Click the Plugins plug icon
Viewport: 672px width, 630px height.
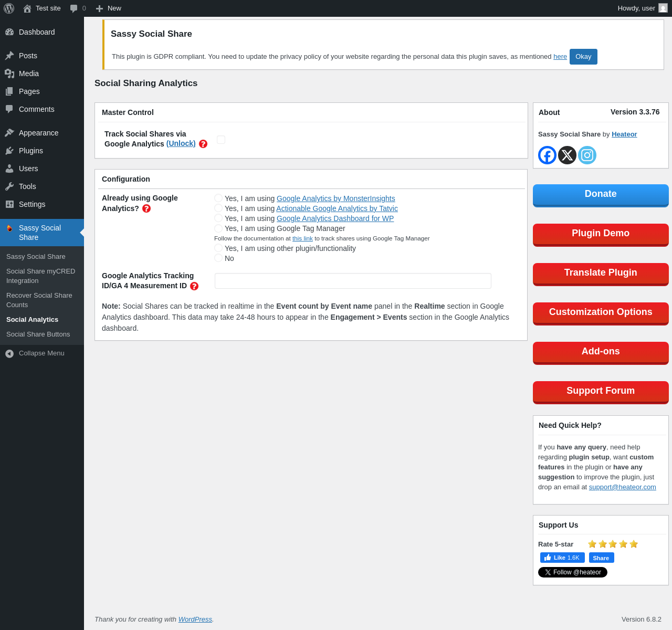pyautogui.click(x=9, y=151)
